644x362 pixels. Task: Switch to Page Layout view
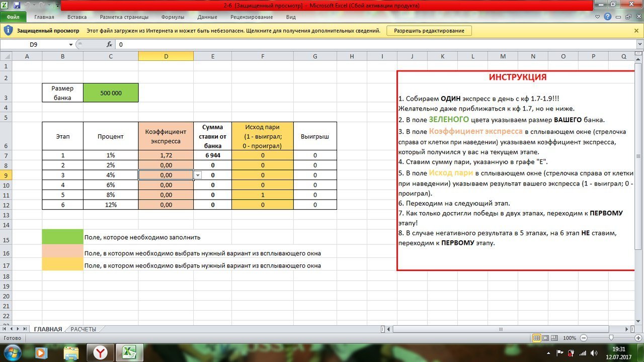[546, 338]
